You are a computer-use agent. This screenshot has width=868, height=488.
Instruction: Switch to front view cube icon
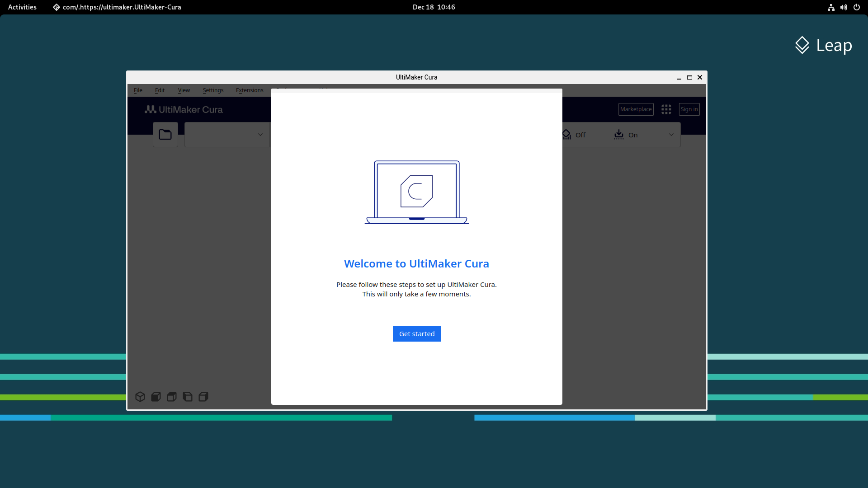(x=156, y=397)
